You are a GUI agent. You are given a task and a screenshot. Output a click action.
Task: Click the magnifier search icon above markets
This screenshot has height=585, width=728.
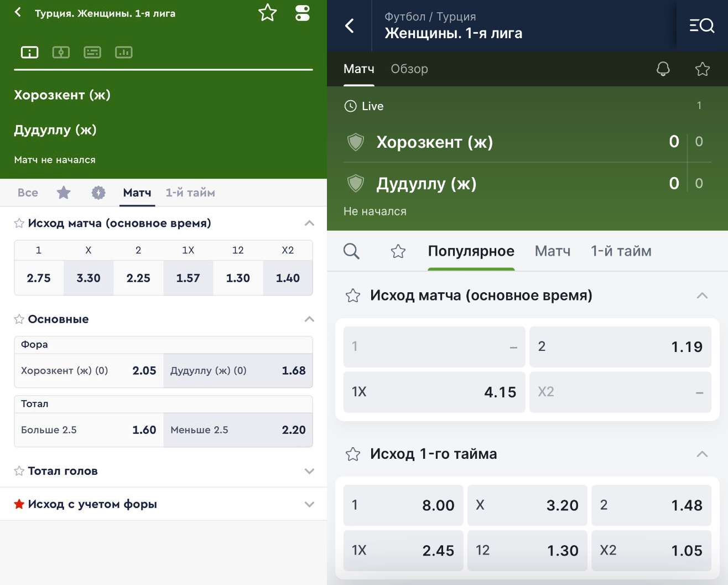(351, 251)
